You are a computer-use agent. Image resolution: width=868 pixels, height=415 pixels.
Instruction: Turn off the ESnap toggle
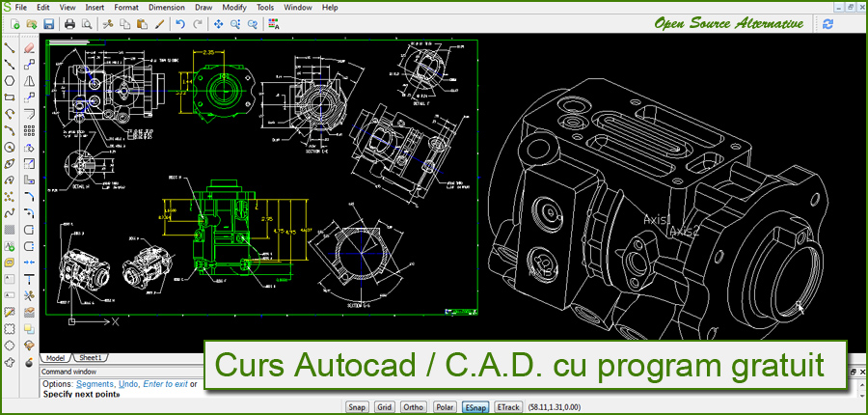point(475,407)
